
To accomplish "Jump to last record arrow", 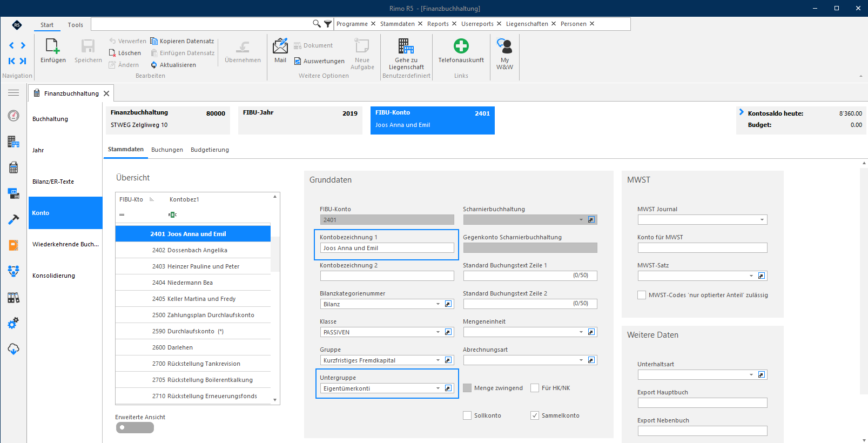I will point(23,61).
